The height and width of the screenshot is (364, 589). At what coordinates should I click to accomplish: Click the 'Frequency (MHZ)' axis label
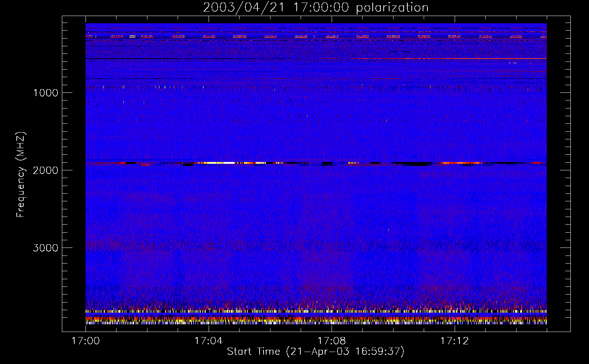[x=21, y=175]
